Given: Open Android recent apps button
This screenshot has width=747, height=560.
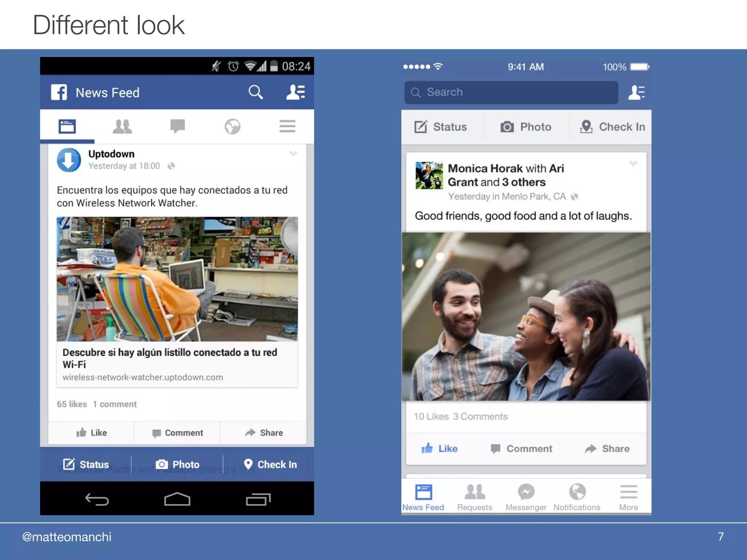Looking at the screenshot, I should (x=258, y=499).
